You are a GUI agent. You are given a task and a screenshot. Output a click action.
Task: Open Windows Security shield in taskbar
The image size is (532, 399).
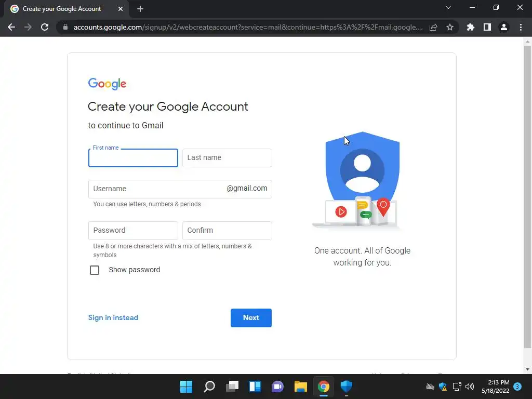click(347, 387)
